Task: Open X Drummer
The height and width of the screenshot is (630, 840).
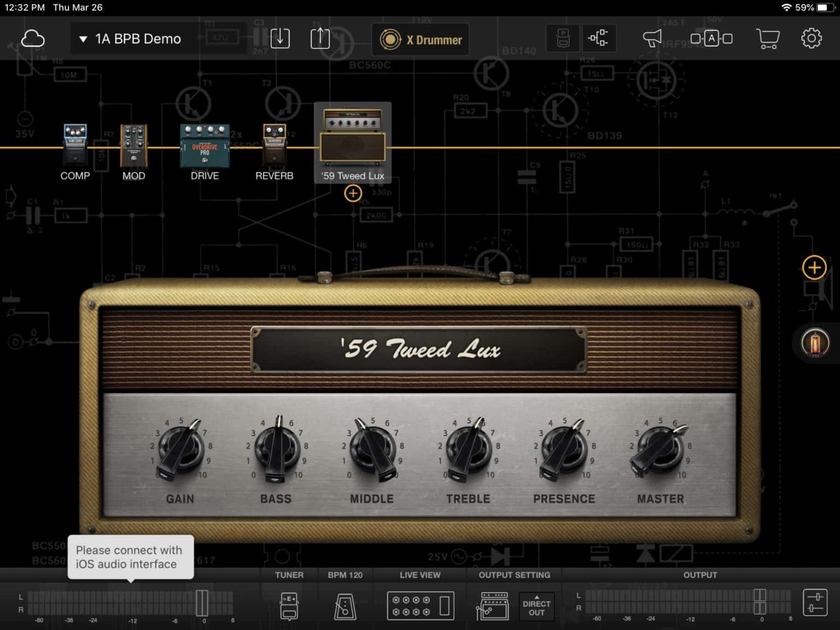Action: 421,39
